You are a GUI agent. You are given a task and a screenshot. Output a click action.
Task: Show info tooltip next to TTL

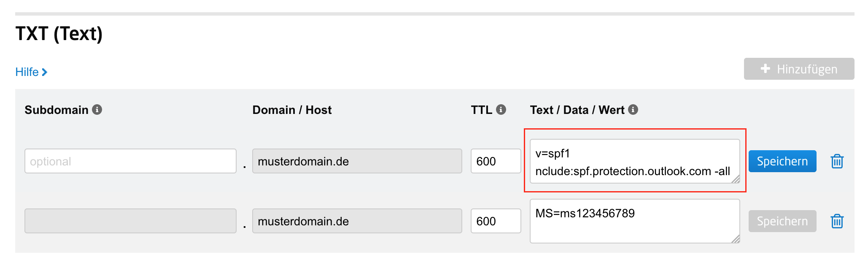point(501,110)
